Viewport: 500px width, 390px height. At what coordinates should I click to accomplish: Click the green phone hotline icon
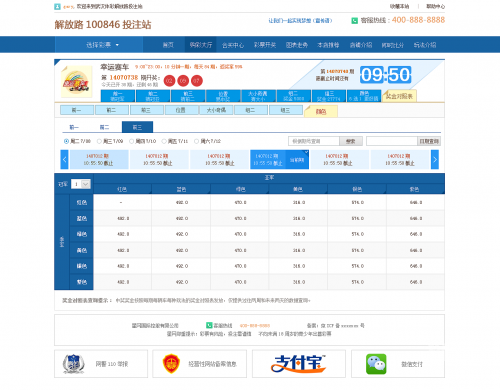coord(355,21)
